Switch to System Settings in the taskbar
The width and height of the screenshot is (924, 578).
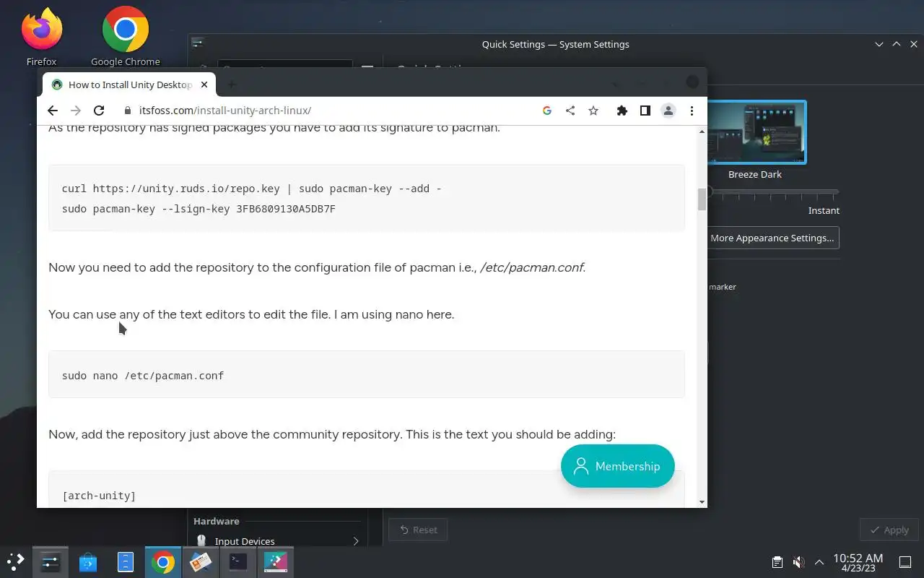(51, 561)
